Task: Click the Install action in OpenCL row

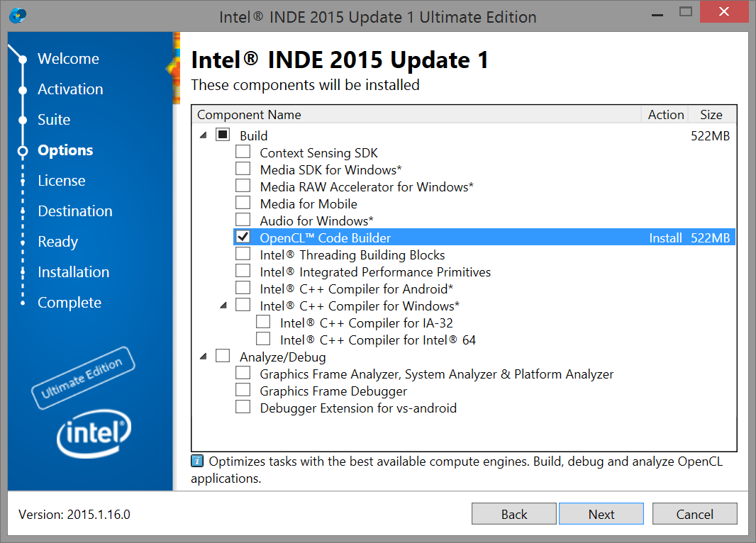Action: tap(665, 237)
